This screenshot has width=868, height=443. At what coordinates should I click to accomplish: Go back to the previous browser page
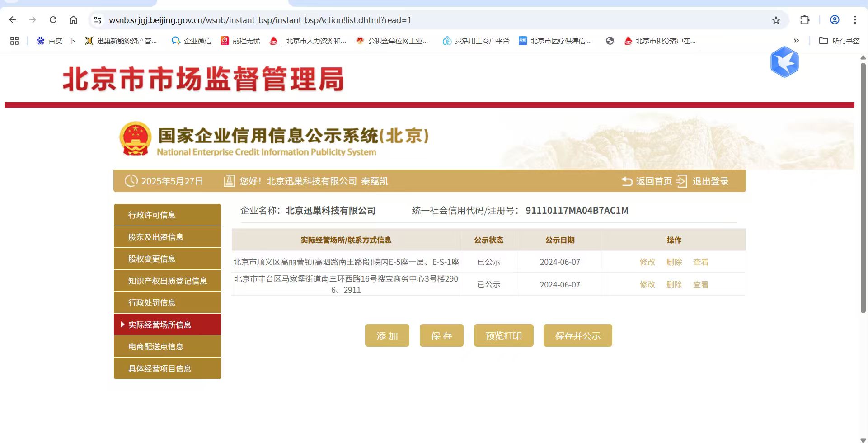[13, 20]
